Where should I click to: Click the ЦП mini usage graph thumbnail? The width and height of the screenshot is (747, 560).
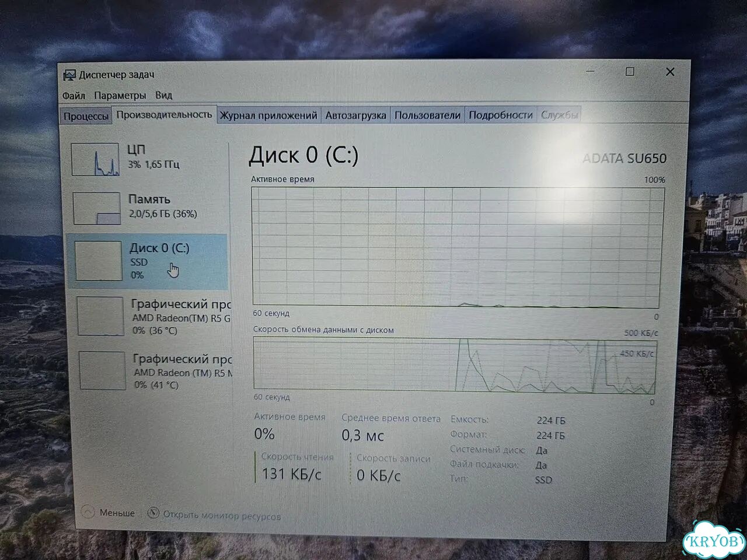pyautogui.click(x=96, y=159)
